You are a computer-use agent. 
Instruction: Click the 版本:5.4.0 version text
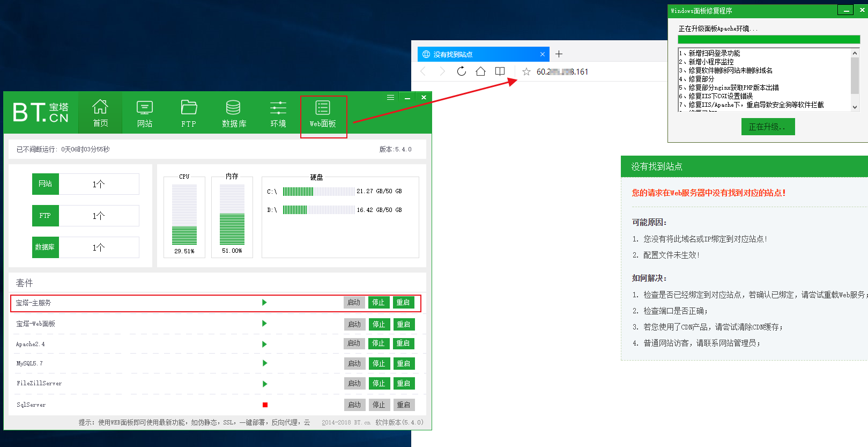click(396, 149)
